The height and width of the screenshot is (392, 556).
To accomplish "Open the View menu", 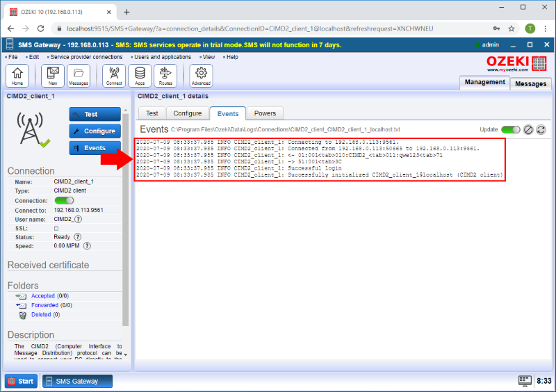I will point(208,57).
